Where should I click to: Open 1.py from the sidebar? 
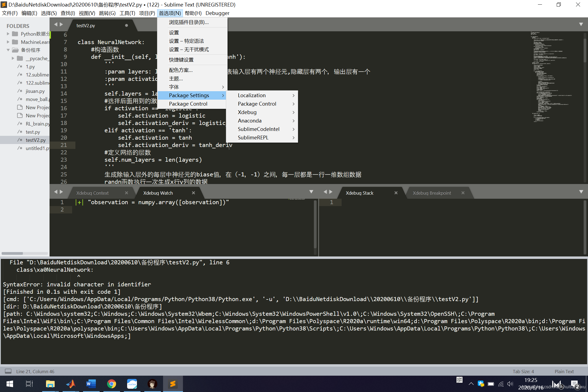click(30, 66)
